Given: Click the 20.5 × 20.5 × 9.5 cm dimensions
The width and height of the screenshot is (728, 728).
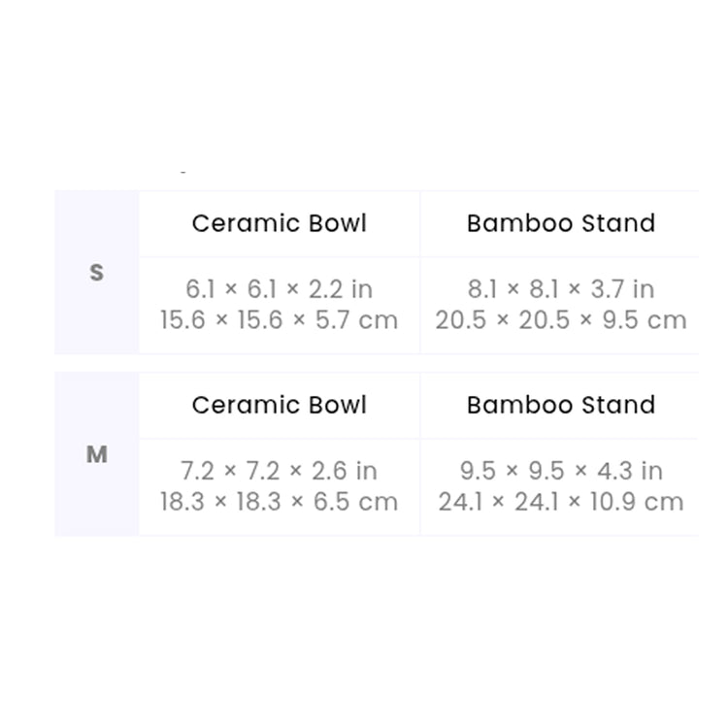Looking at the screenshot, I should click(x=561, y=320).
